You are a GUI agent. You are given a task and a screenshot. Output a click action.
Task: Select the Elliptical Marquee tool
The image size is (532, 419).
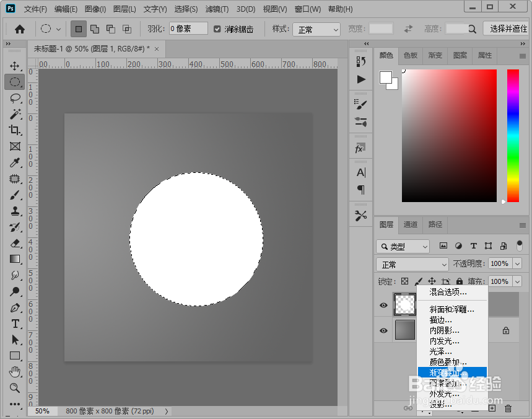[15, 82]
